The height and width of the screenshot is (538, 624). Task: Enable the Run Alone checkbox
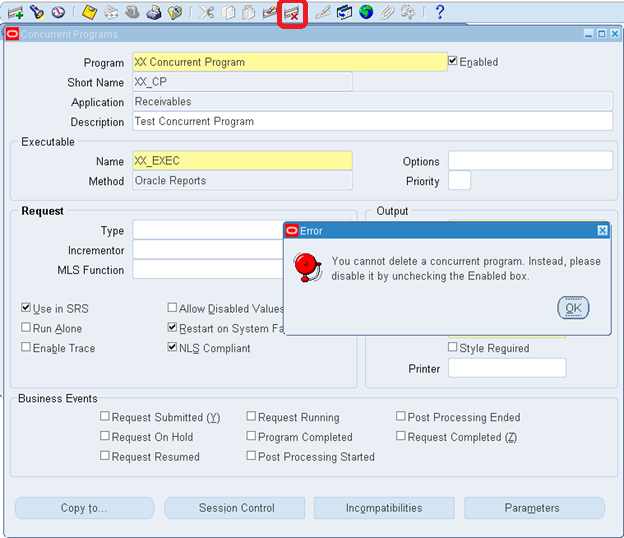coord(26,327)
